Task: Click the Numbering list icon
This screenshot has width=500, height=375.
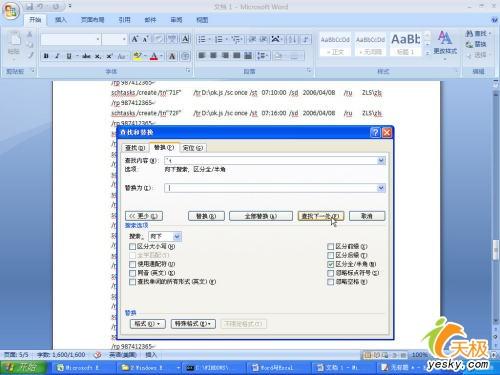Action: (x=219, y=40)
